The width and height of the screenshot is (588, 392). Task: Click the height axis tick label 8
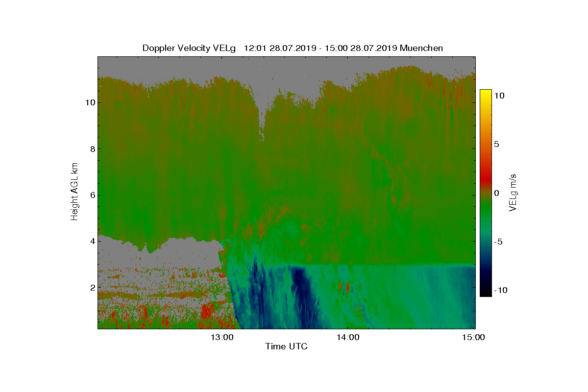92,148
